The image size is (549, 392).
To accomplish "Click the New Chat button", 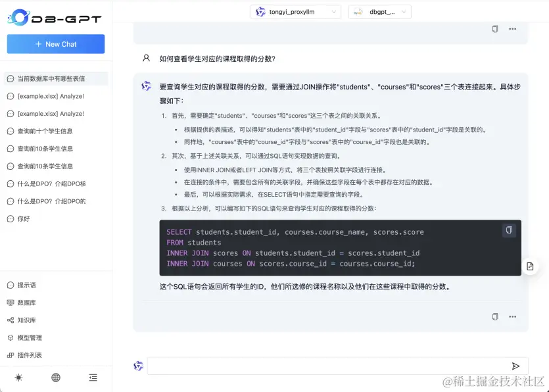I will (x=55, y=43).
